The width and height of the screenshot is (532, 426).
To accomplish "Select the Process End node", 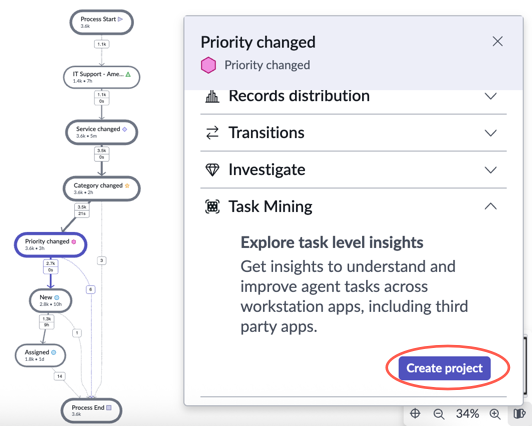I will tap(91, 411).
